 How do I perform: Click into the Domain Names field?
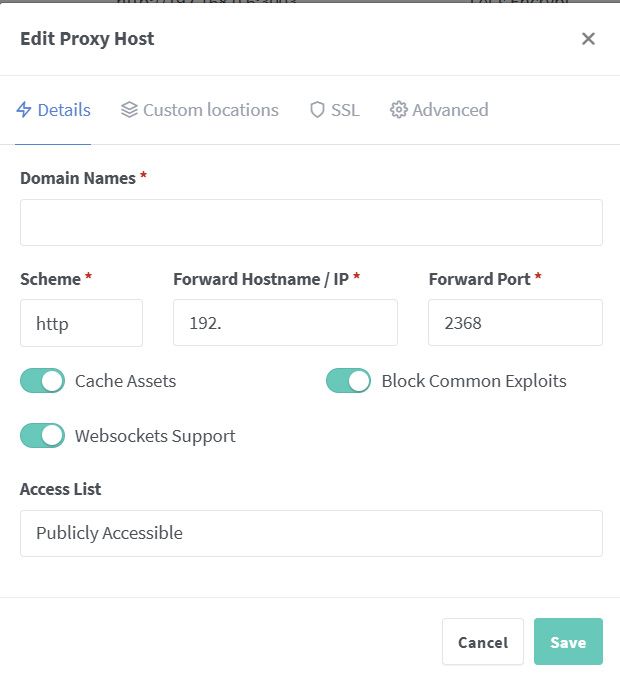(x=311, y=222)
